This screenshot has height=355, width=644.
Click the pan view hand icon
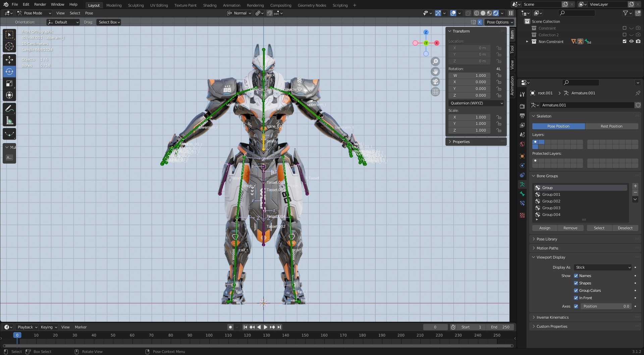(435, 71)
